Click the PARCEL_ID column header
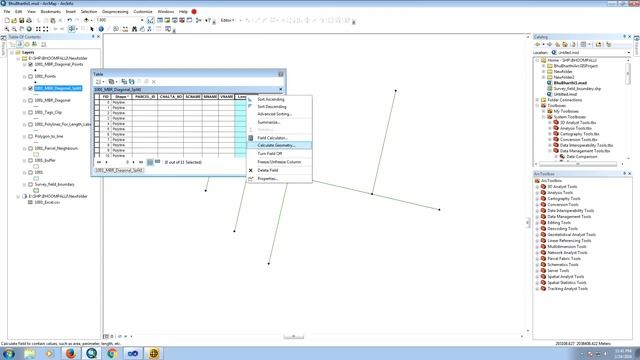Viewport: 640px width, 360px height. click(x=145, y=97)
